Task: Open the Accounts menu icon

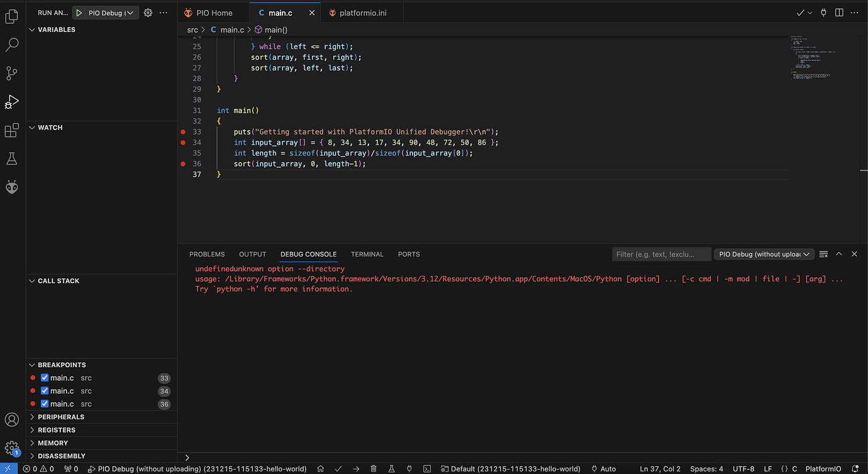Action: [x=12, y=420]
